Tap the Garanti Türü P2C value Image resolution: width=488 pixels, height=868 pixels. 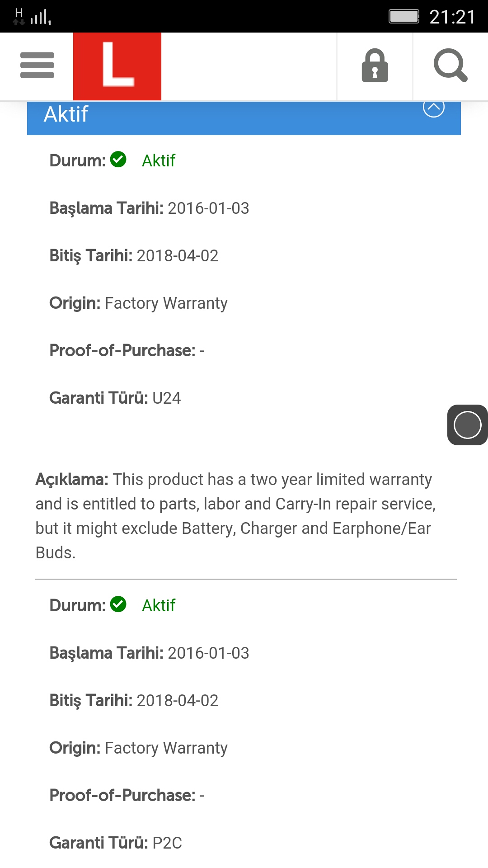[x=167, y=843]
